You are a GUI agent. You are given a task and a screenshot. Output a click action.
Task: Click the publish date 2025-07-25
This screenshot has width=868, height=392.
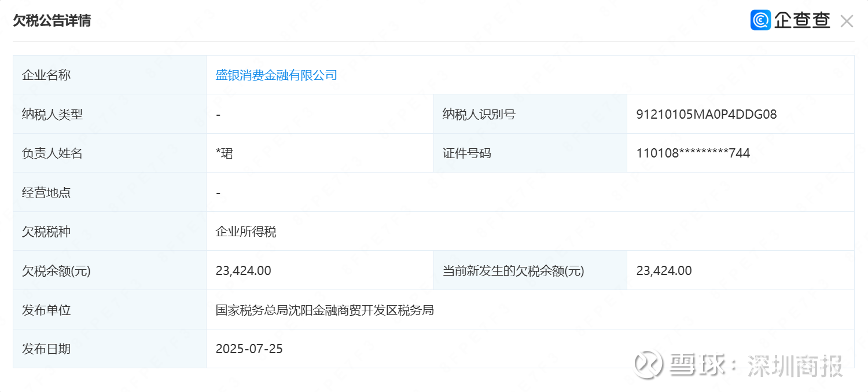click(x=249, y=349)
